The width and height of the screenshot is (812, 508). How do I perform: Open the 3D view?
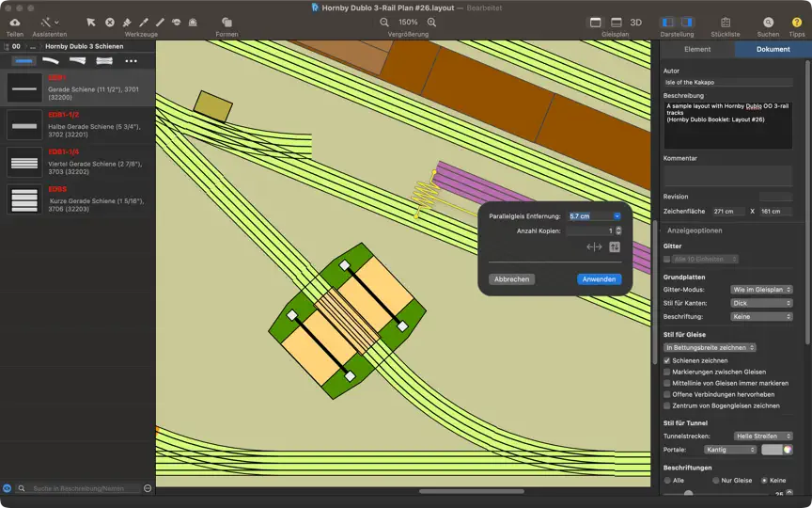636,23
